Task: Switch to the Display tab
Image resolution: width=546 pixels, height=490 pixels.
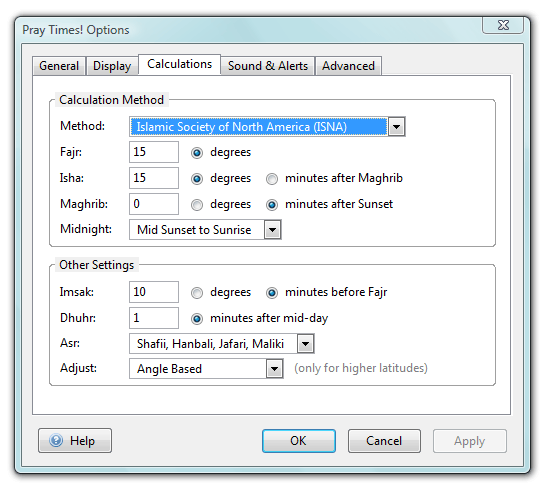Action: [x=112, y=66]
